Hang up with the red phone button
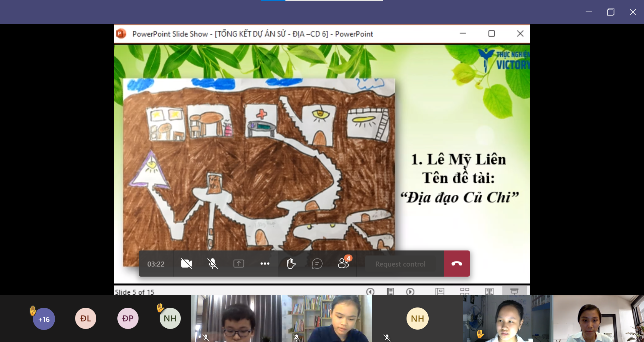 click(x=457, y=264)
